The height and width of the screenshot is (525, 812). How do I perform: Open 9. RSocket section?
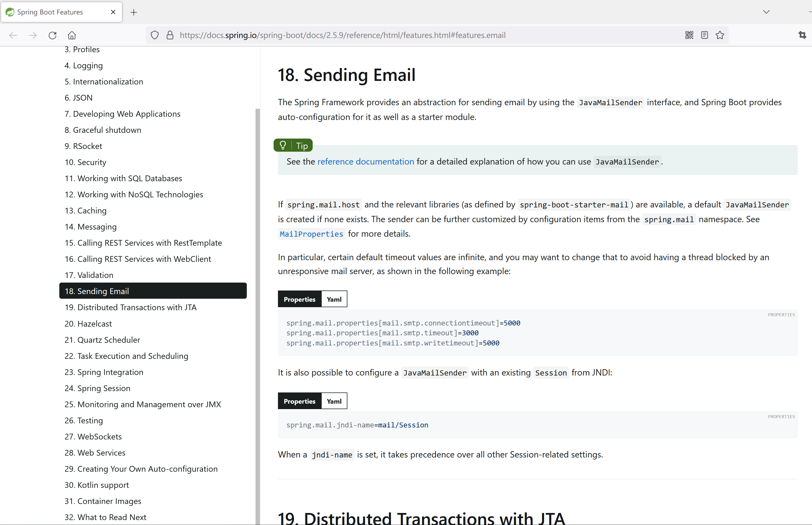pyautogui.click(x=83, y=146)
